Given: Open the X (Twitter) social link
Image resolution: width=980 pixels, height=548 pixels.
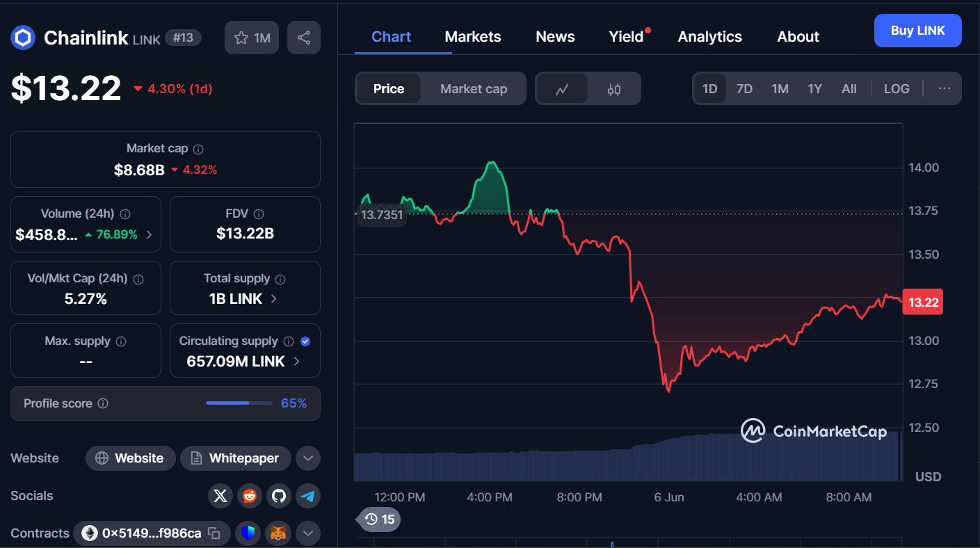Looking at the screenshot, I should point(220,496).
